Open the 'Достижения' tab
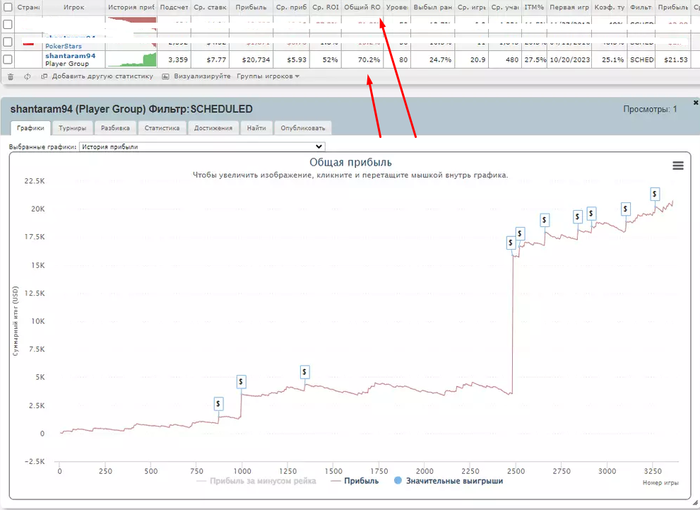 [x=213, y=128]
